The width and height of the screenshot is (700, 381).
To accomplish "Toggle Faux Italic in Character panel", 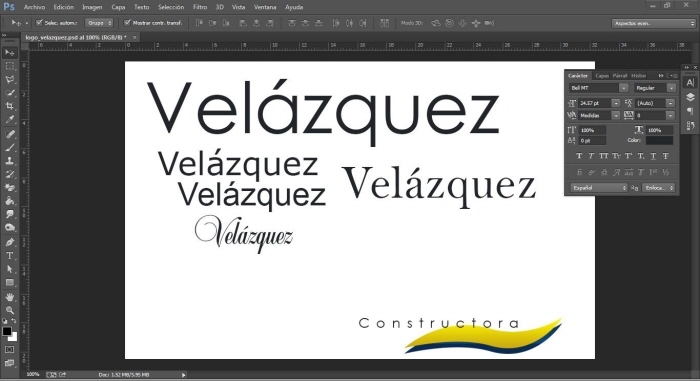I will coord(591,156).
